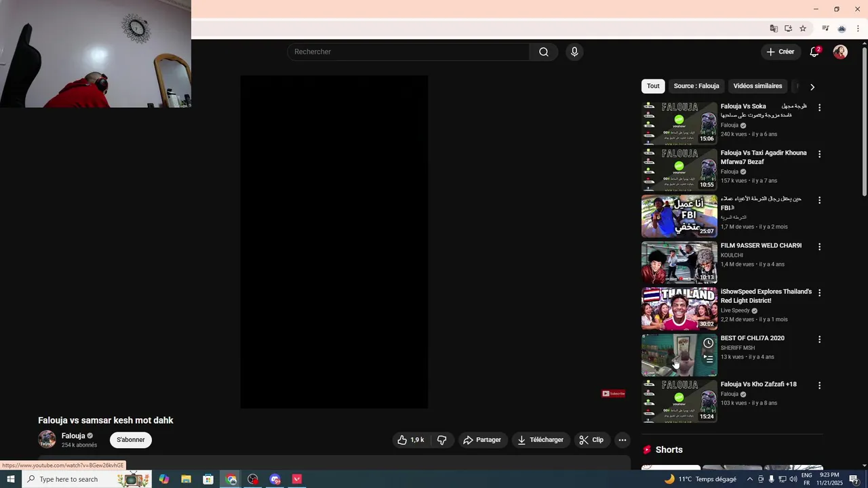Open the media controls icon in Chrome toolbar
Image resolution: width=868 pixels, height=488 pixels.
825,28
